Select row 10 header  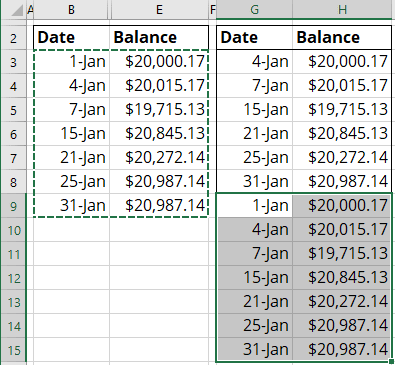coord(13,230)
